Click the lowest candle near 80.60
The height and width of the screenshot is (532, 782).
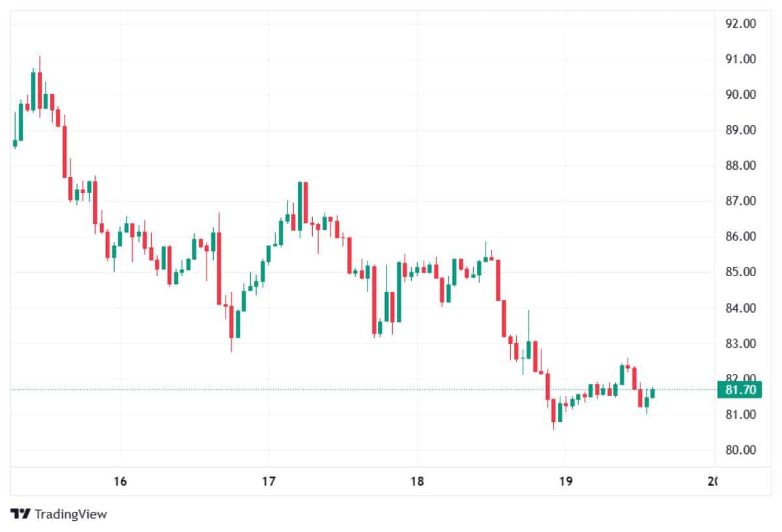[553, 410]
